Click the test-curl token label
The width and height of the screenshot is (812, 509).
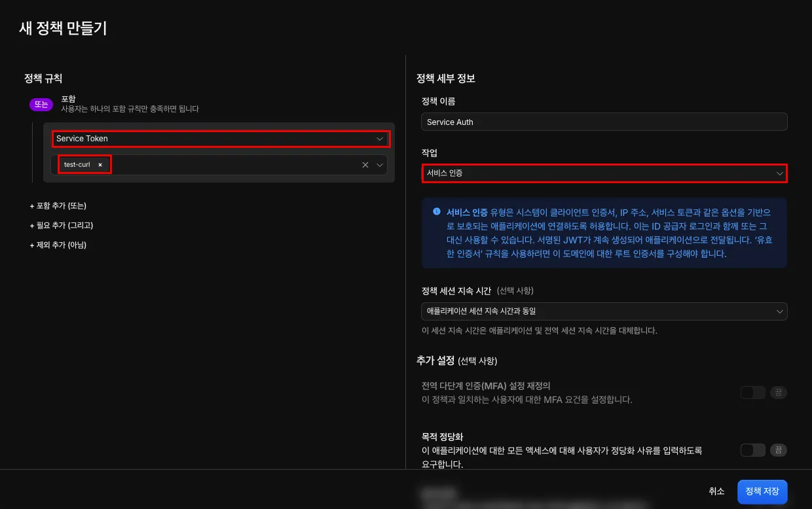77,165
